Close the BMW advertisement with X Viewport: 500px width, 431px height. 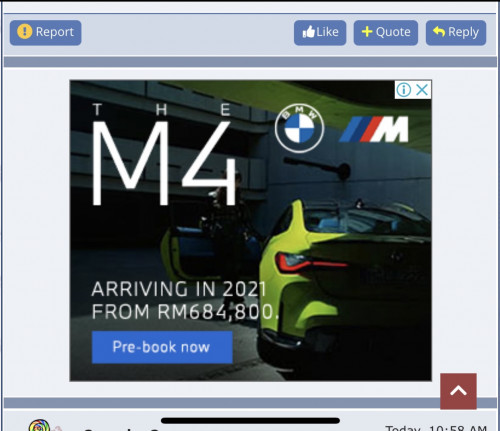click(422, 90)
